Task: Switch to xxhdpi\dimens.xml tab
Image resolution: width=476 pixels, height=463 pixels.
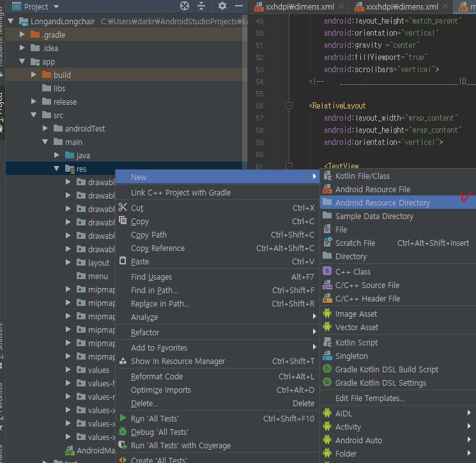Action: [x=299, y=6]
